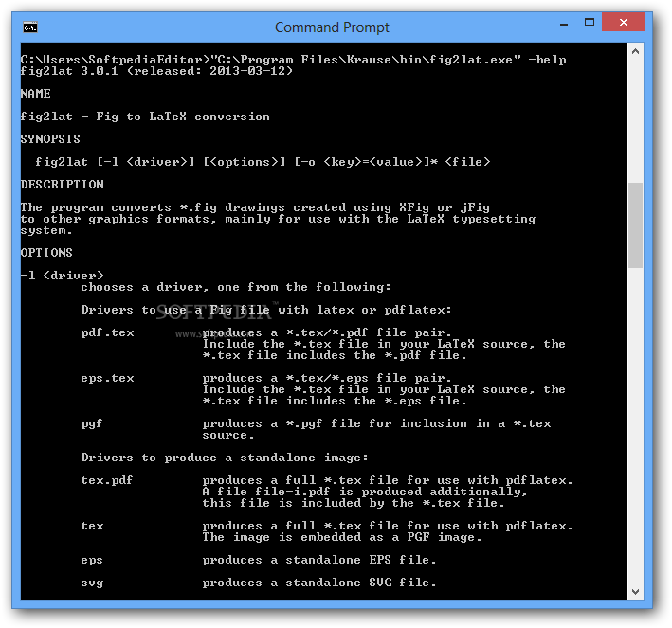The width and height of the screenshot is (672, 628).
Task: Click the 'svg' driver name
Action: 92,583
